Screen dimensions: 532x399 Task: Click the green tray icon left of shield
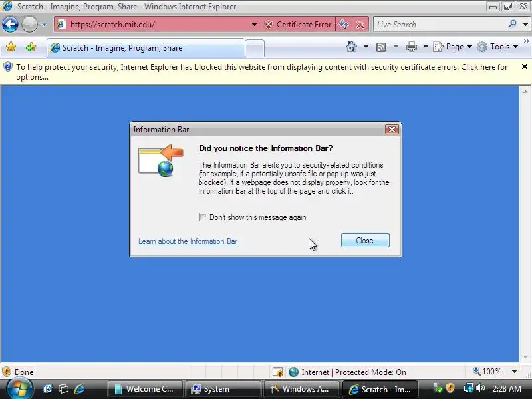click(438, 388)
